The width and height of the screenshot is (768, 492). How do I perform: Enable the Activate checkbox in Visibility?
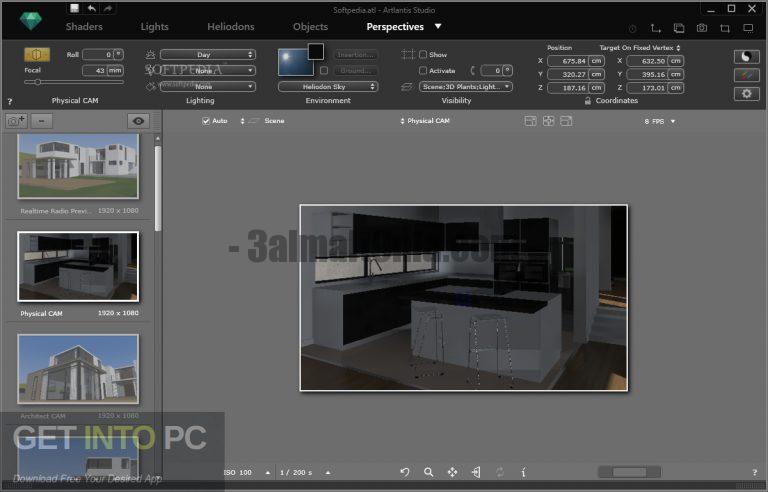423,71
